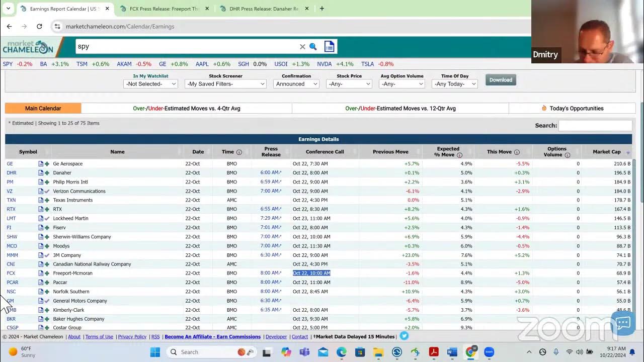Viewport: 644px width, 362px height.
Task: Toggle Verizon Communications watchlist checkmark
Action: [47, 191]
